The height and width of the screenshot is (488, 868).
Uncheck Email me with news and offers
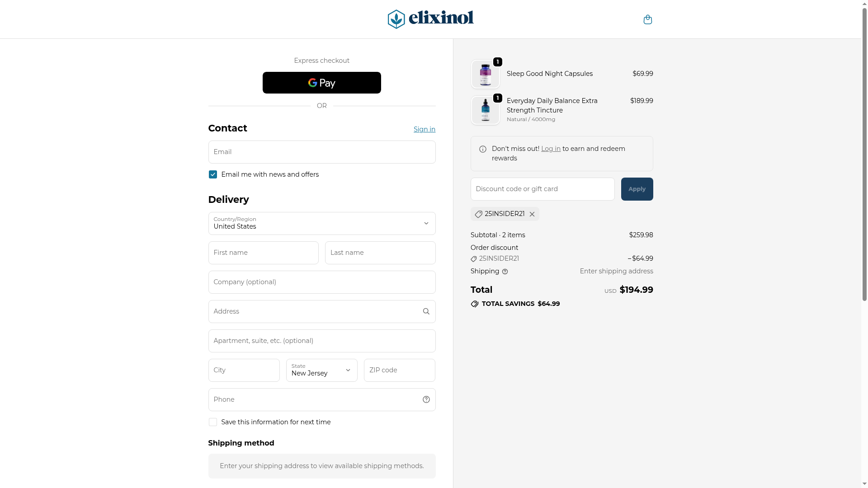pyautogui.click(x=213, y=174)
